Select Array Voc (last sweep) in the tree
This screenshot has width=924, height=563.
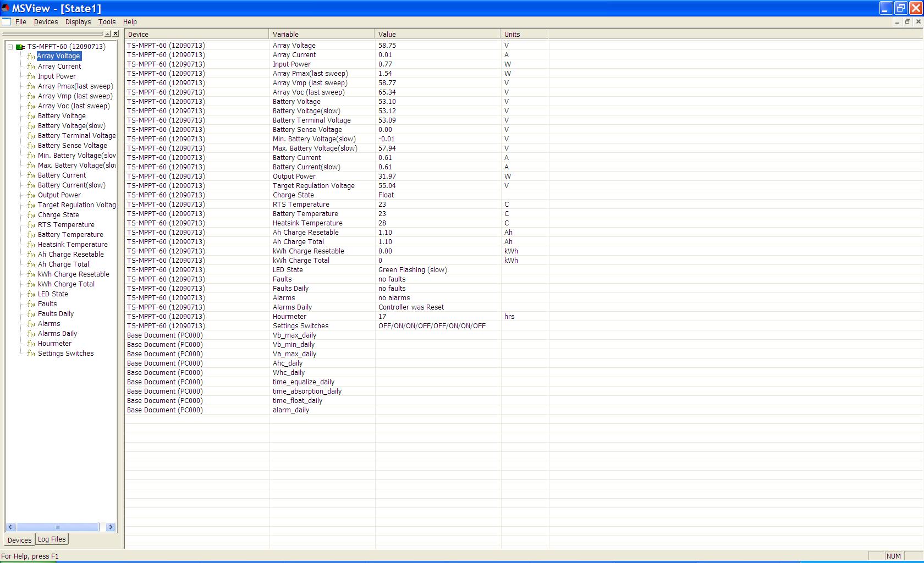[74, 106]
